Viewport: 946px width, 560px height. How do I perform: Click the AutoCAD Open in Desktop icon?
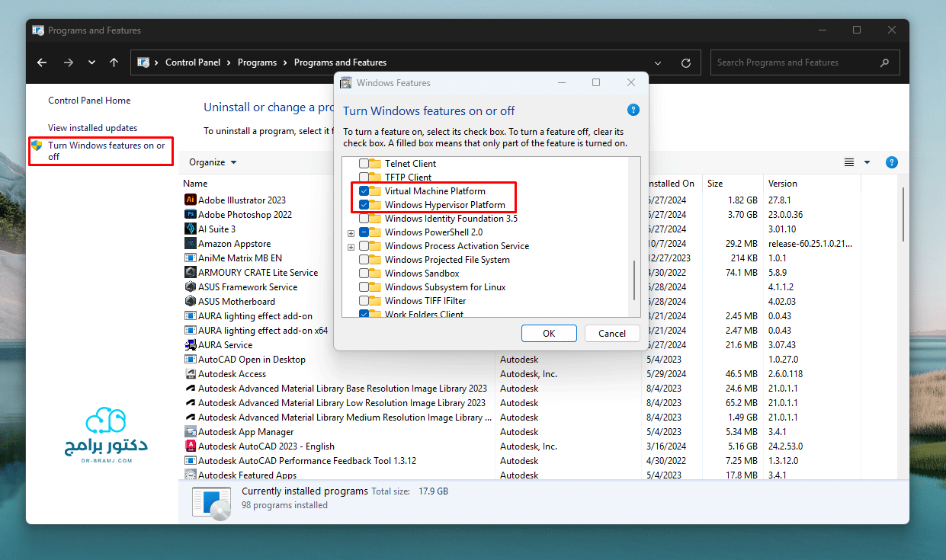pyautogui.click(x=191, y=359)
